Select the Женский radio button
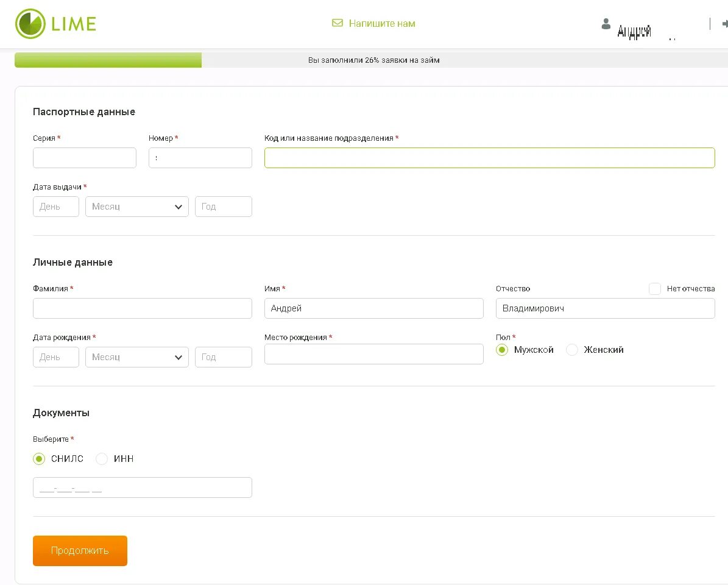The width and height of the screenshot is (728, 585). tap(572, 350)
